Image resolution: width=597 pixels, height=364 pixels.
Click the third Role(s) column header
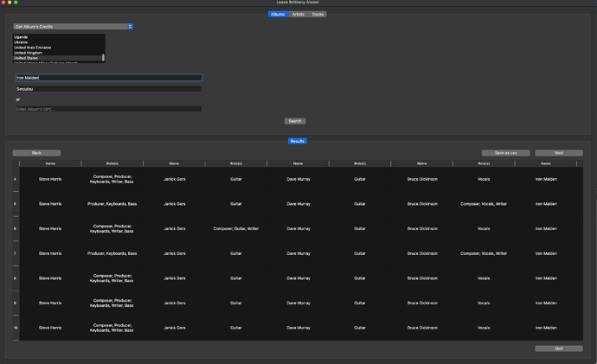[360, 163]
